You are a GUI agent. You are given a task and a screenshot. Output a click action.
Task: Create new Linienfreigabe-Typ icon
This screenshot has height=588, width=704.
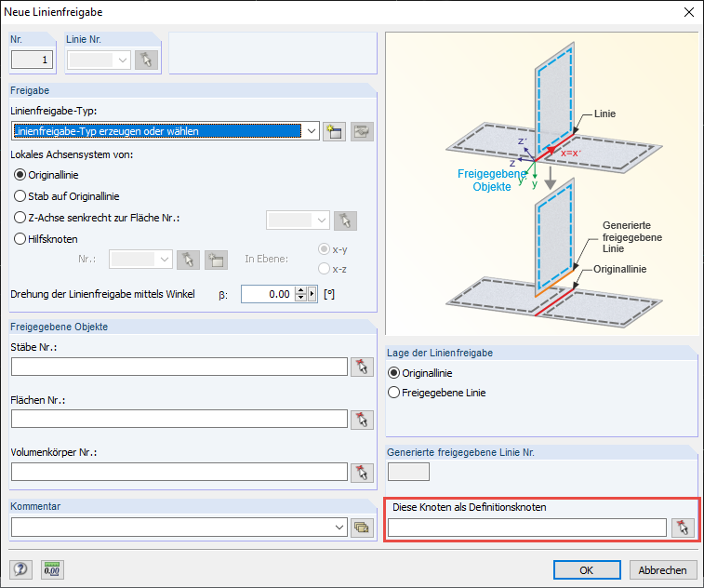335,131
